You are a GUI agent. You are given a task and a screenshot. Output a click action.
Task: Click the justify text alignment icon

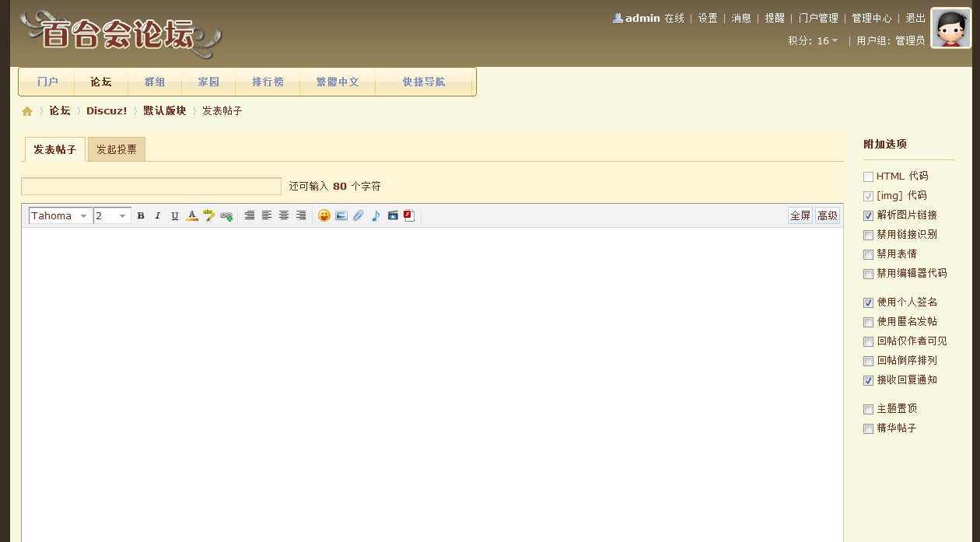pyautogui.click(x=250, y=215)
